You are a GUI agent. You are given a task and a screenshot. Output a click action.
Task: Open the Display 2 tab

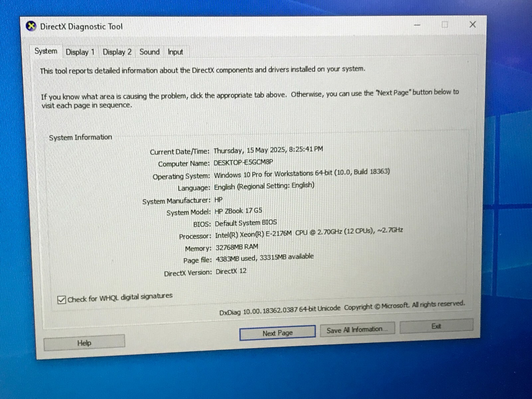[117, 52]
